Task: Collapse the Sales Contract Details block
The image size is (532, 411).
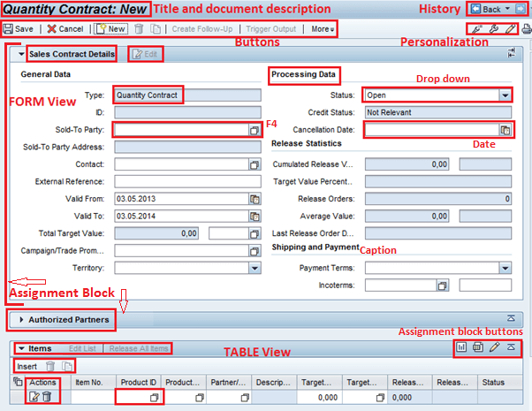Action: point(21,54)
